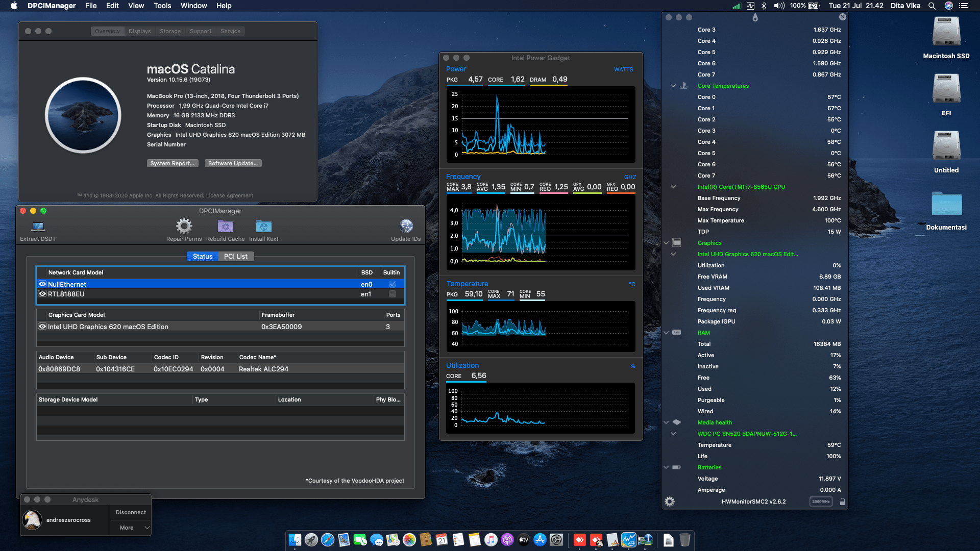
Task: Click the Install Kext icon
Action: click(263, 226)
